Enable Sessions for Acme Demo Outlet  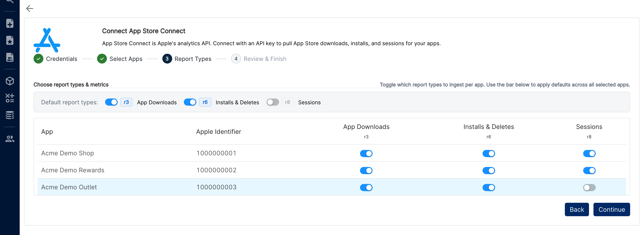[589, 188]
